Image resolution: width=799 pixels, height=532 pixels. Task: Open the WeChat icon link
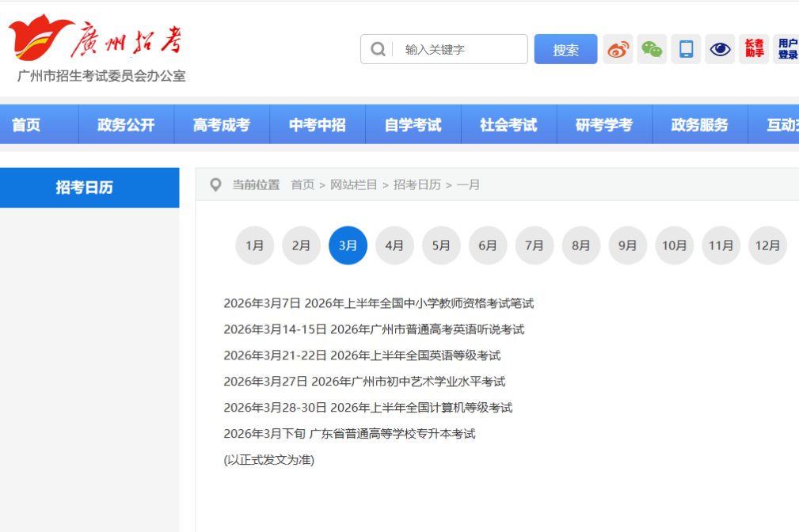click(x=652, y=49)
